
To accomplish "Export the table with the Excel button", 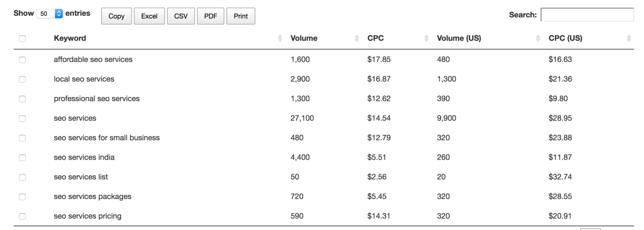I will pyautogui.click(x=149, y=16).
